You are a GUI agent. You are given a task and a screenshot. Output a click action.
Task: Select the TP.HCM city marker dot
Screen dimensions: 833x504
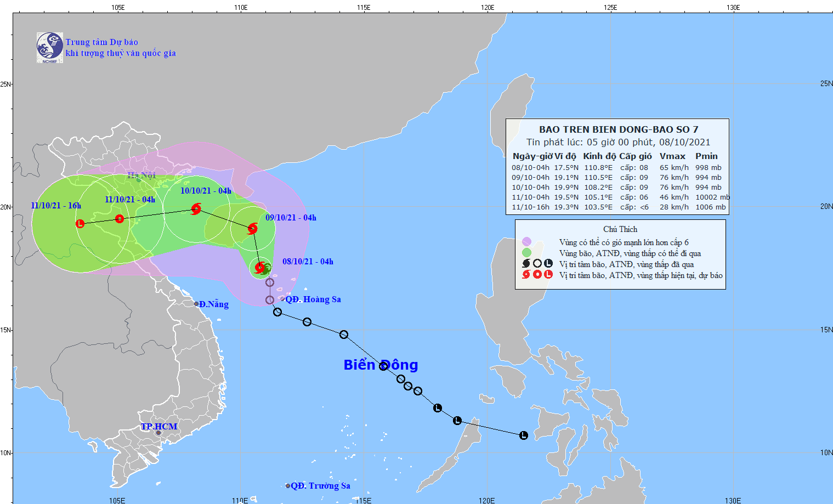(x=158, y=433)
